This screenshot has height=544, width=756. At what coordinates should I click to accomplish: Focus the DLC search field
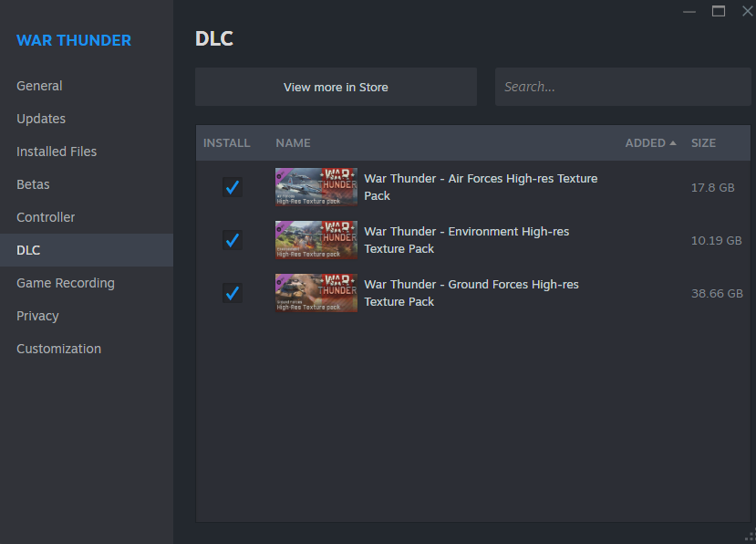[x=622, y=87]
